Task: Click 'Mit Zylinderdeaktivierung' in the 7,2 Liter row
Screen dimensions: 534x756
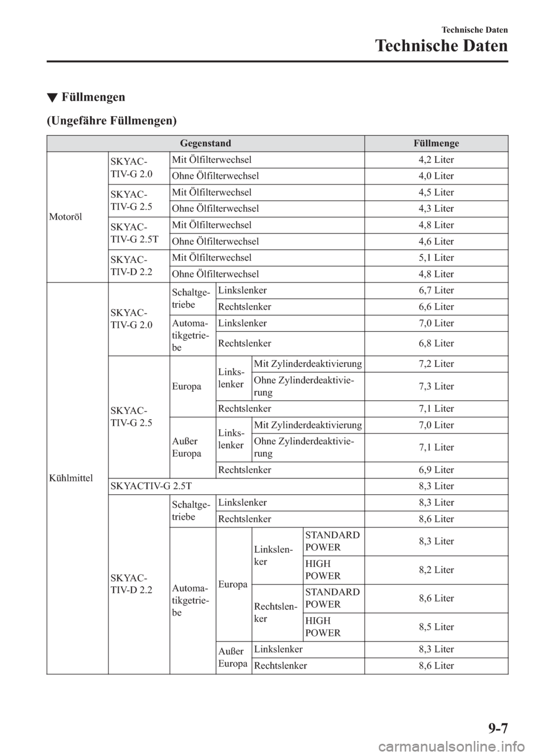Action: pyautogui.click(x=308, y=364)
